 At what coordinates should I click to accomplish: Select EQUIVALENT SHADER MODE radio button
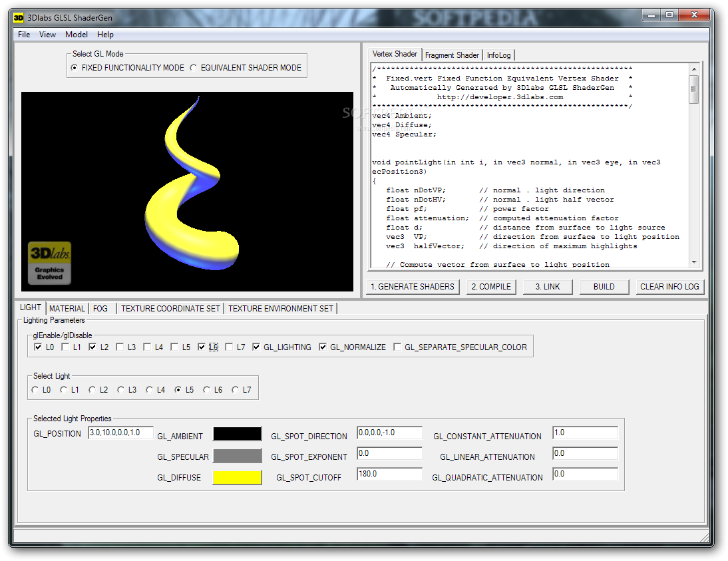(x=194, y=68)
